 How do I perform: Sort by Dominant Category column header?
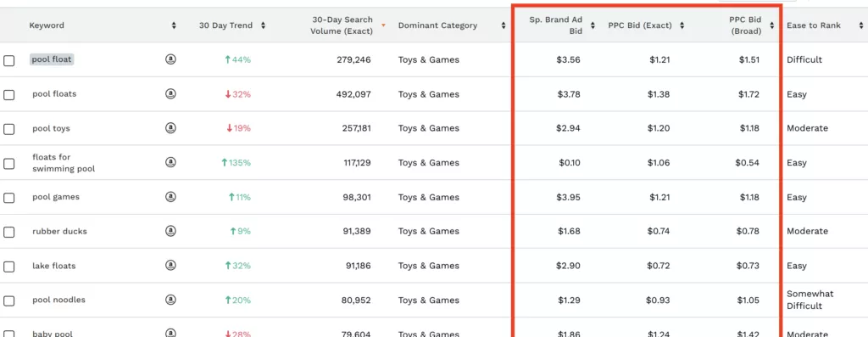[x=437, y=25]
